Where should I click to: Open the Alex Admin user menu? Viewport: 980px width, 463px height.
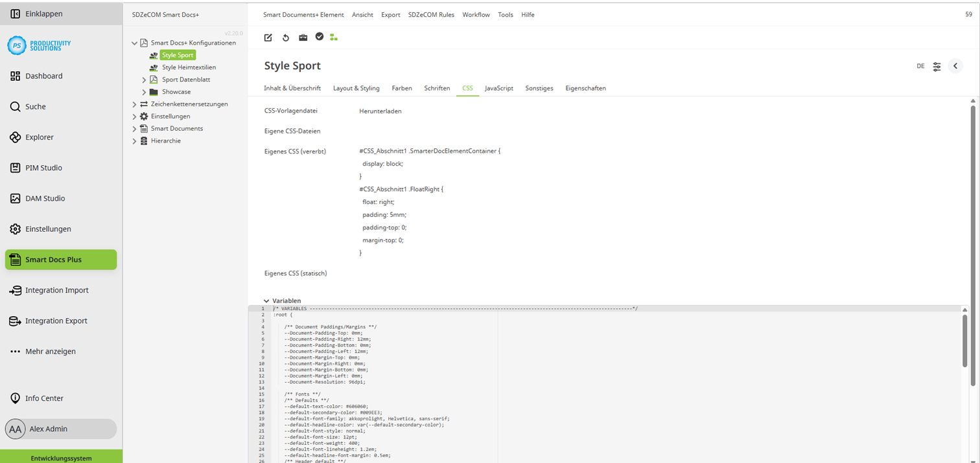coord(61,429)
